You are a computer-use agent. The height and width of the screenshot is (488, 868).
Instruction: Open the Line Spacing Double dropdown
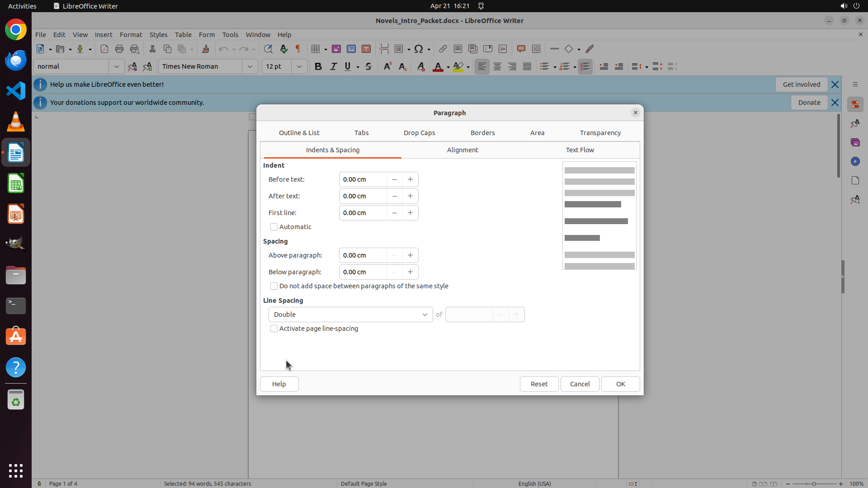pyautogui.click(x=350, y=314)
